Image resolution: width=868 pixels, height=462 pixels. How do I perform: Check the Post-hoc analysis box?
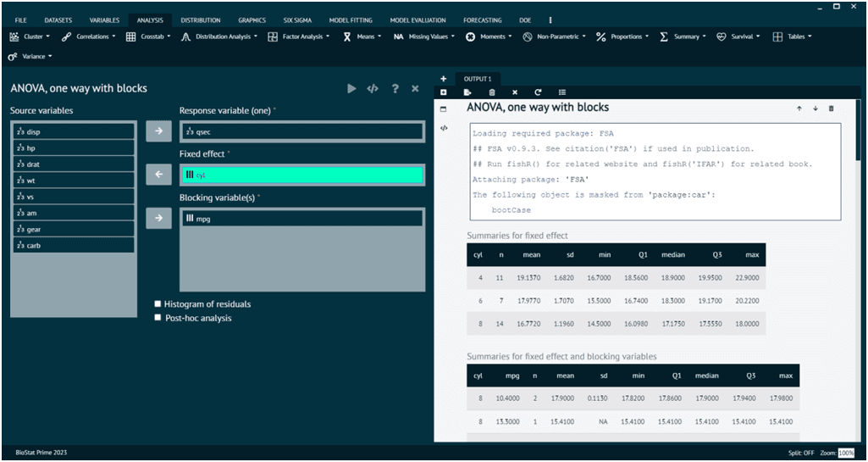point(158,318)
